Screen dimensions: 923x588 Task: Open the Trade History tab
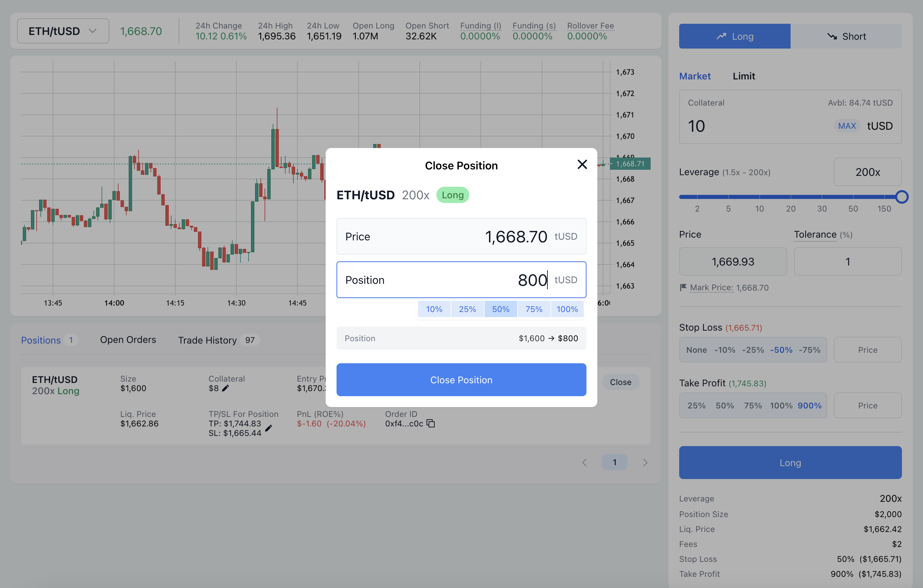[207, 340]
